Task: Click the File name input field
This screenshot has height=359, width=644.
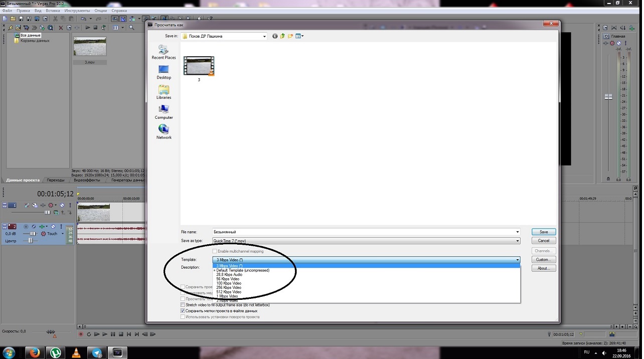Action: pyautogui.click(x=363, y=232)
